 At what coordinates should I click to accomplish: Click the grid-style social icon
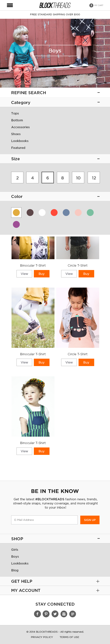point(73,614)
